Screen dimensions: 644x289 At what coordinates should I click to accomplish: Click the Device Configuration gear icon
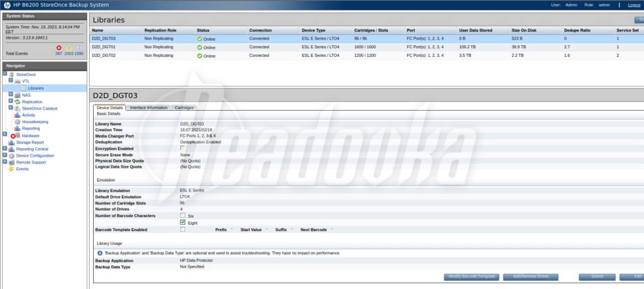[12, 155]
